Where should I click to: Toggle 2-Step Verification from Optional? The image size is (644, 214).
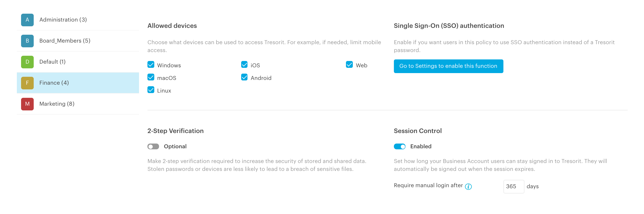[x=153, y=146]
